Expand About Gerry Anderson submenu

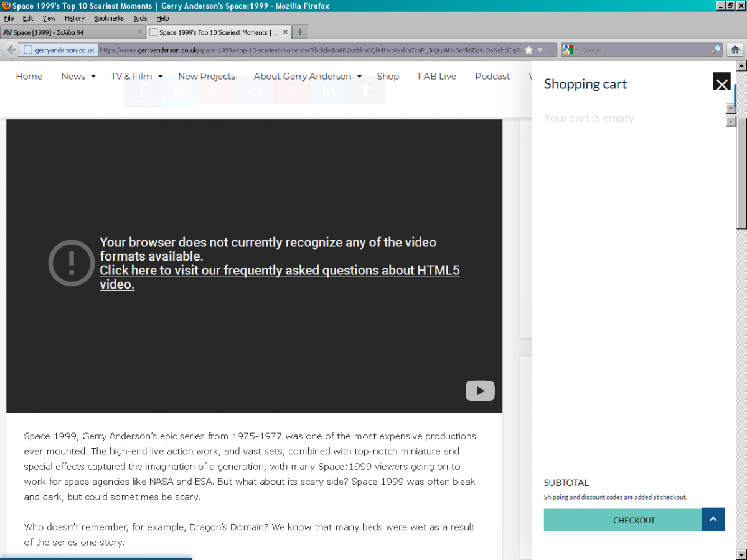coord(359,77)
